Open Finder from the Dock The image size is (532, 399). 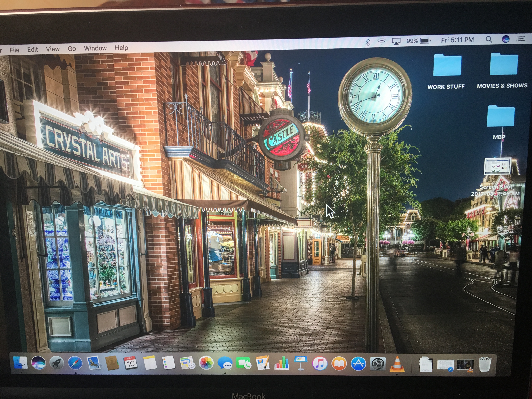[x=20, y=363]
